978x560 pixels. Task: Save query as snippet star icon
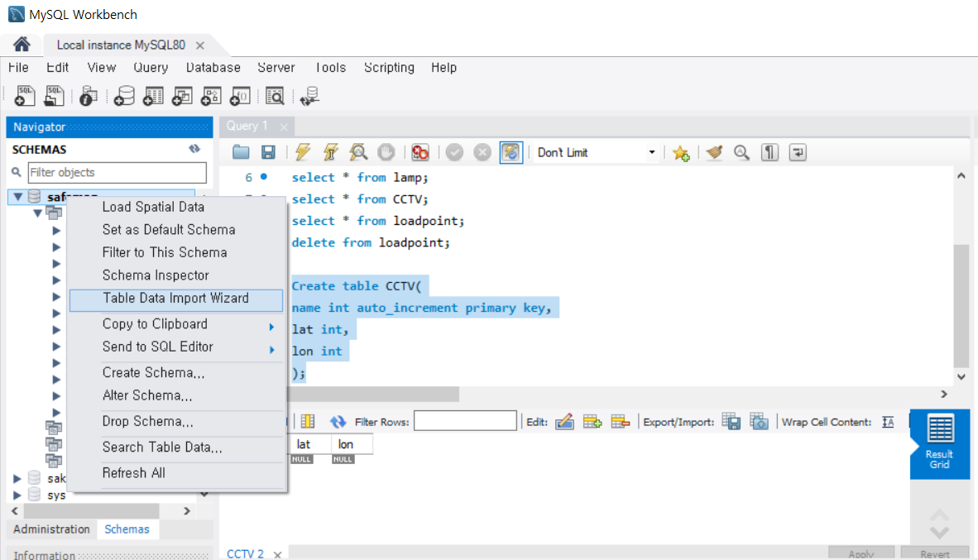[681, 153]
